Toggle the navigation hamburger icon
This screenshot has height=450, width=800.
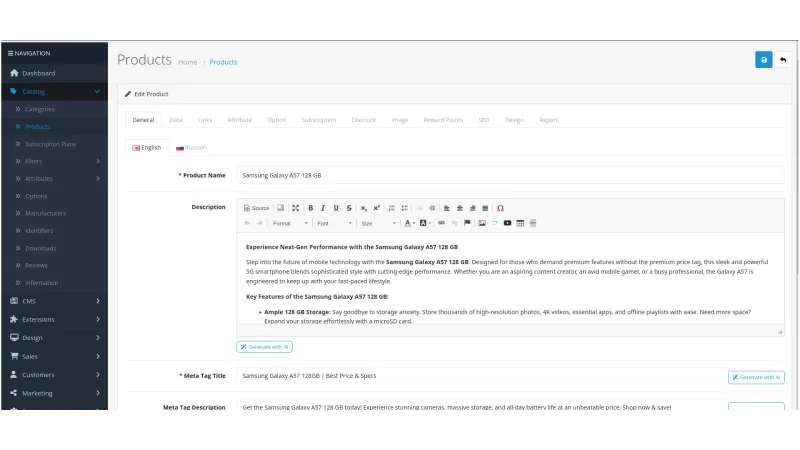10,53
